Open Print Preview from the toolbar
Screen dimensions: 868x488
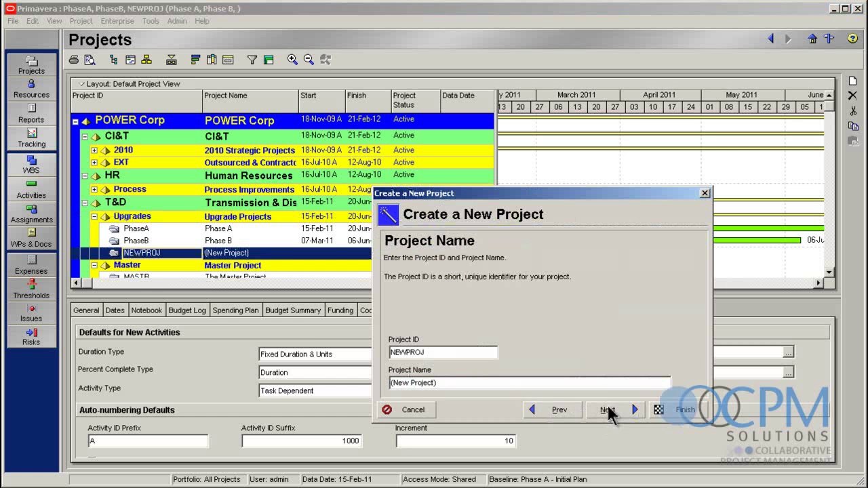90,60
